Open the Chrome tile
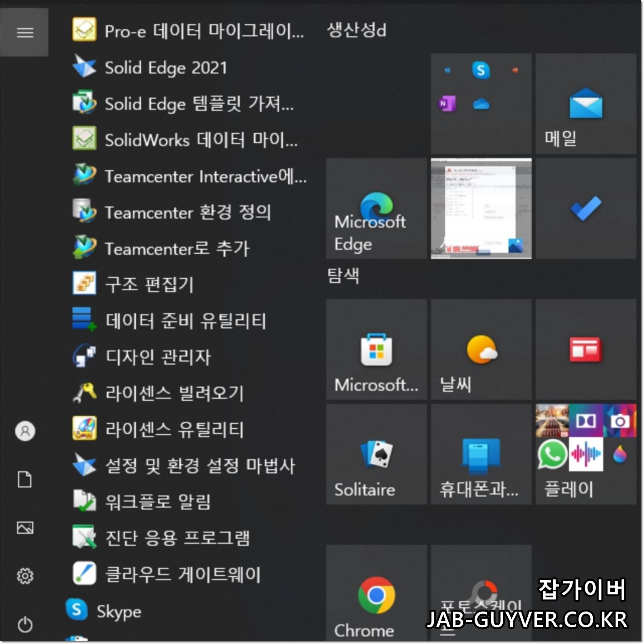644x644 pixels. (x=376, y=593)
